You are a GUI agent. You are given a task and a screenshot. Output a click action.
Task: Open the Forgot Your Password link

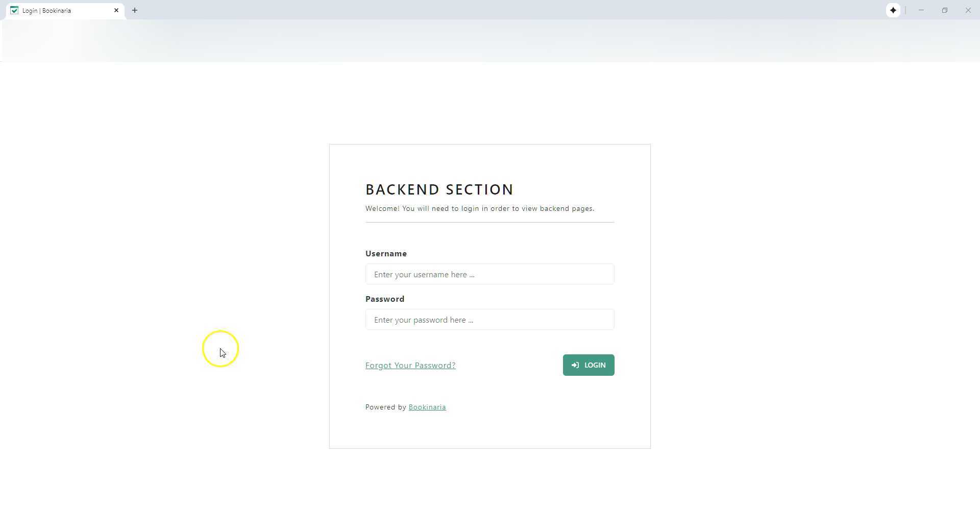click(x=410, y=365)
